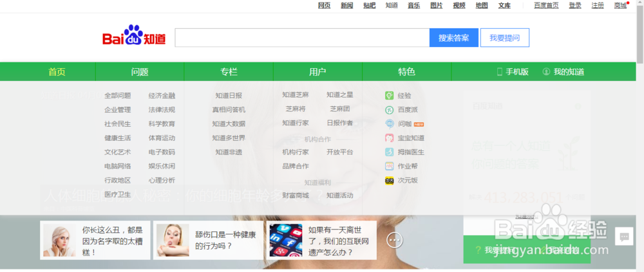Select the 特色 navigation tab
This screenshot has height=272, width=644.
(x=406, y=72)
